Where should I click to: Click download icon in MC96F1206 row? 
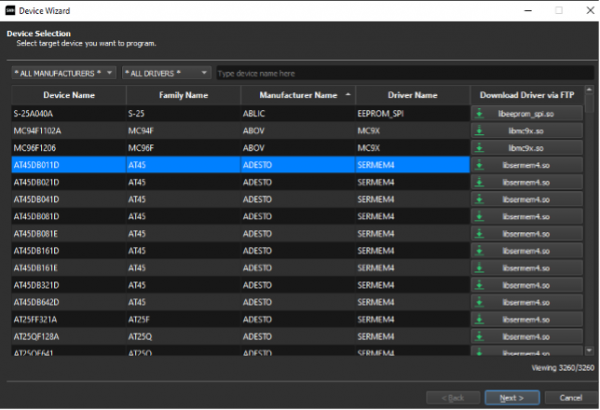(x=480, y=148)
